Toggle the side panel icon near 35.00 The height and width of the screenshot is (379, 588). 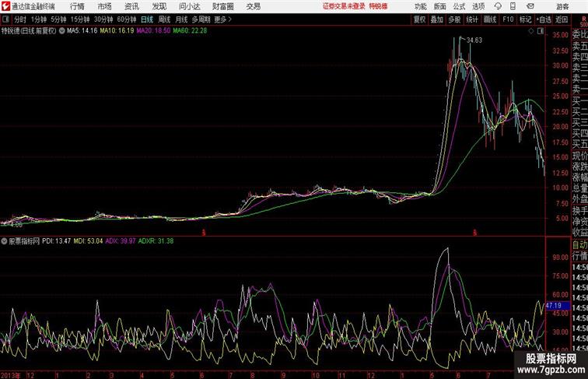pos(540,31)
